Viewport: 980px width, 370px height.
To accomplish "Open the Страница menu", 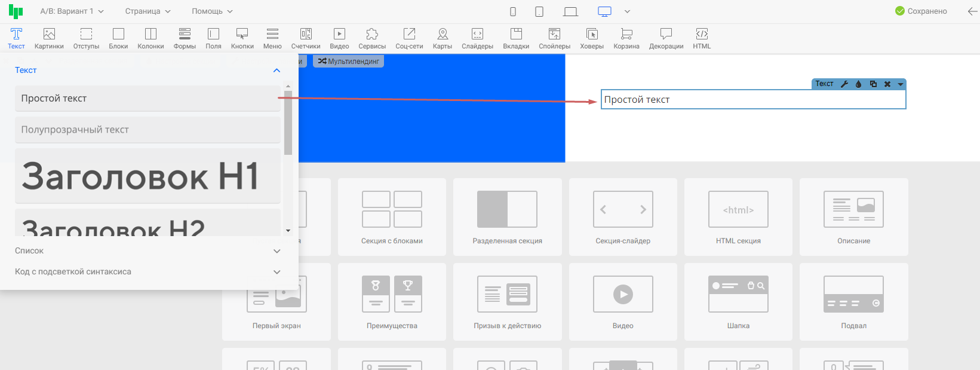I will point(148,11).
